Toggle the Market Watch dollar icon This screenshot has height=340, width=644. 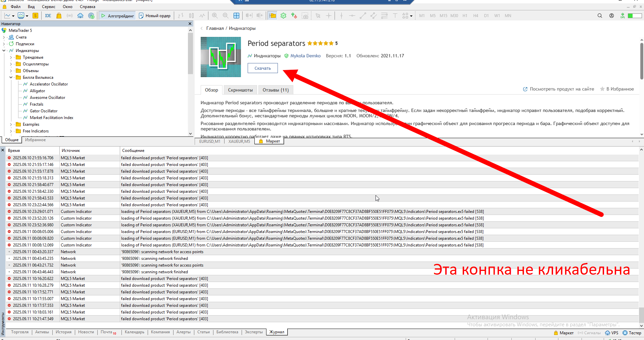coord(35,15)
